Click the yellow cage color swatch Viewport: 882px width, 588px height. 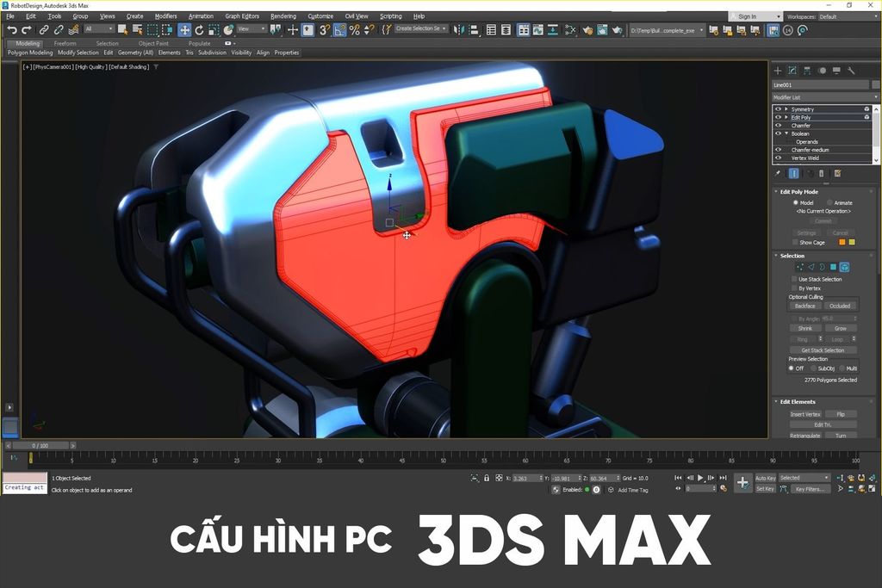[852, 242]
